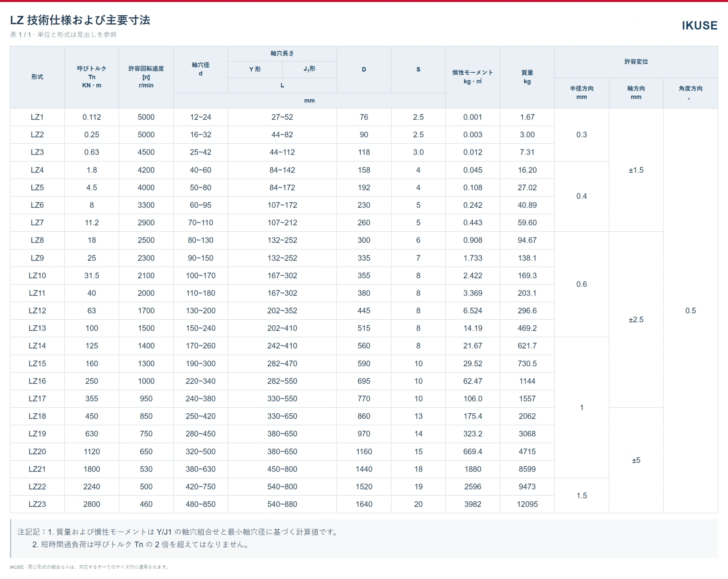Screen dimensions: 728x579
Task: Click the first note about 質量および慣性モーメント
Action: [193, 532]
